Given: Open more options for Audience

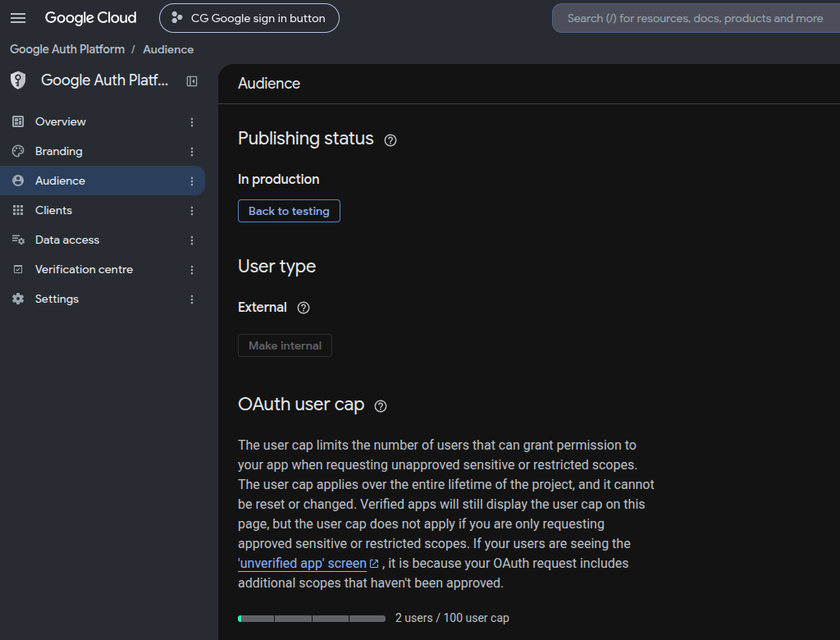Looking at the screenshot, I should click(192, 181).
